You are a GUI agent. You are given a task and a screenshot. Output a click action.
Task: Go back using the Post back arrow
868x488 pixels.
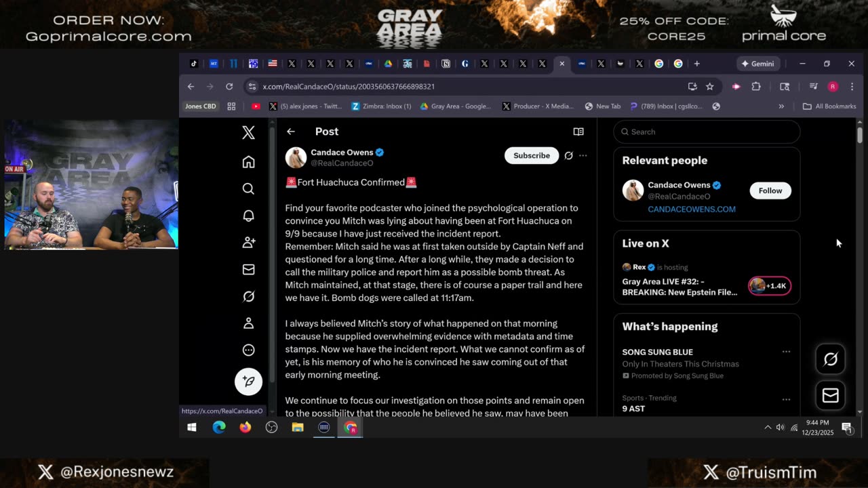click(291, 131)
